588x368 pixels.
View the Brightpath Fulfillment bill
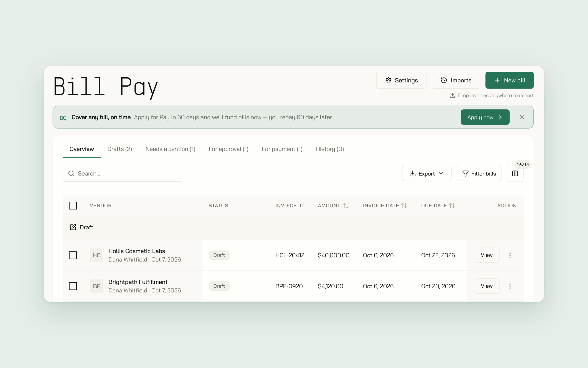[486, 286]
